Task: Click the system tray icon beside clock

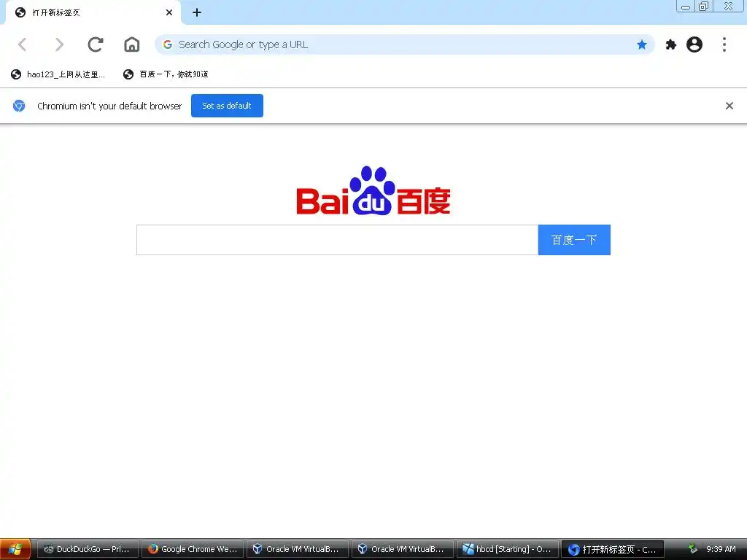Action: [x=693, y=549]
